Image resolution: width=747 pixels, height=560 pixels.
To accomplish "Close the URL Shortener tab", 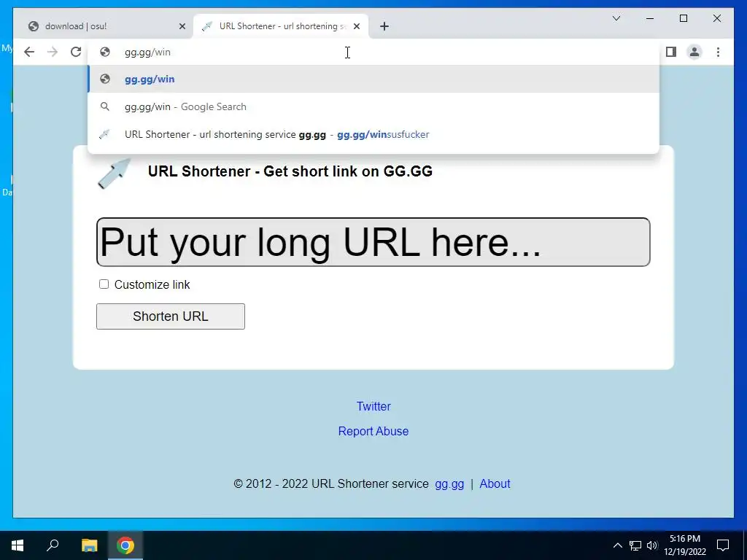I will [x=356, y=26].
